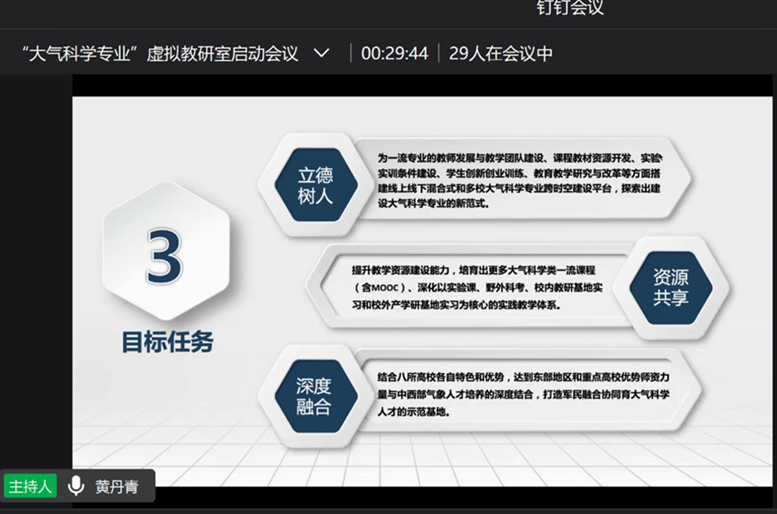Image resolution: width=777 pixels, height=514 pixels.
Task: Click the 立德树人 description text panel
Action: pyautogui.click(x=520, y=181)
